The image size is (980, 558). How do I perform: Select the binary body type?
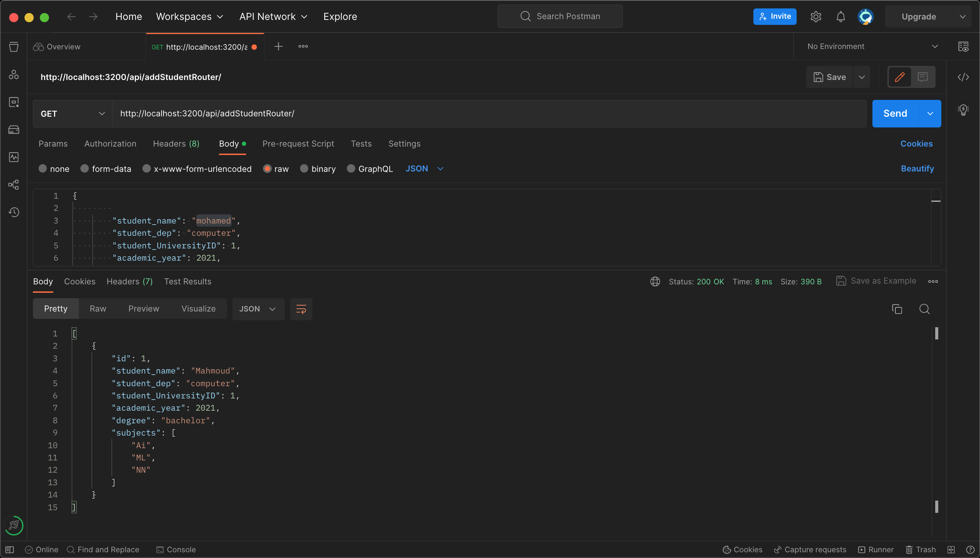[318, 169]
